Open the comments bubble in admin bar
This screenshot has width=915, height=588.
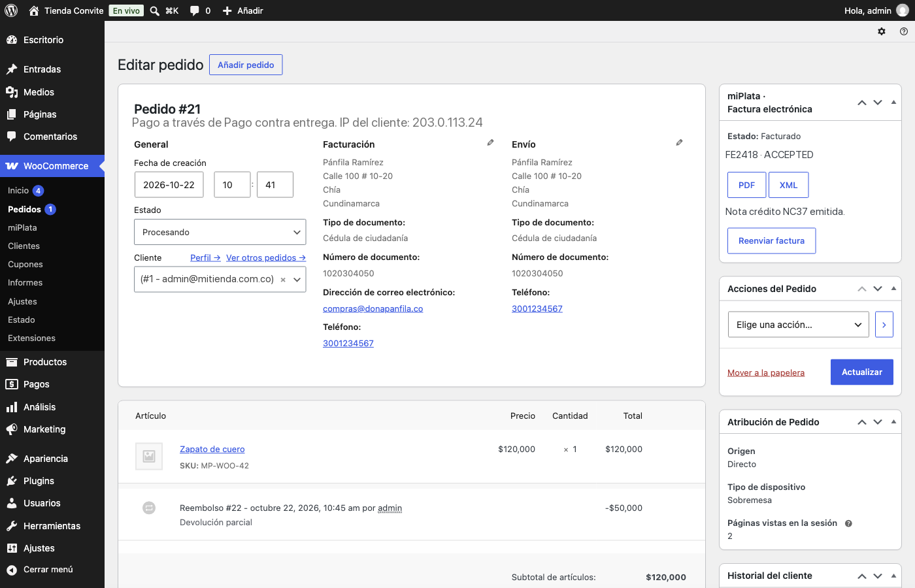[x=195, y=10]
